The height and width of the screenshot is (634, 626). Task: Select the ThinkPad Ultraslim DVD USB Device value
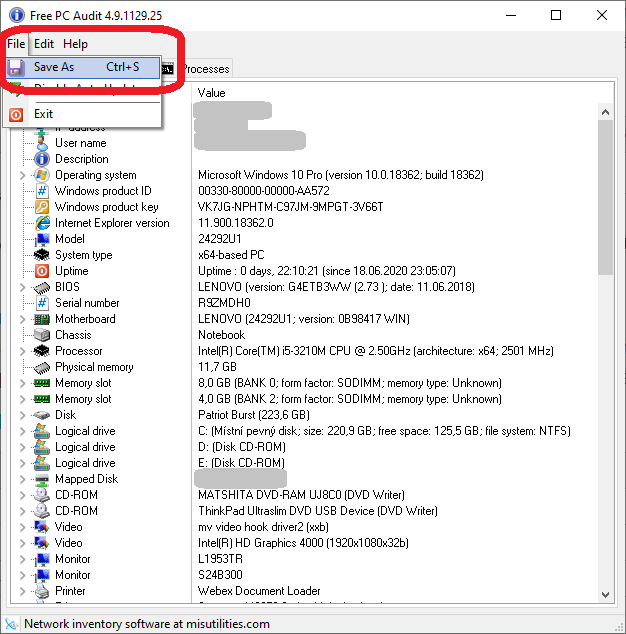pos(317,511)
